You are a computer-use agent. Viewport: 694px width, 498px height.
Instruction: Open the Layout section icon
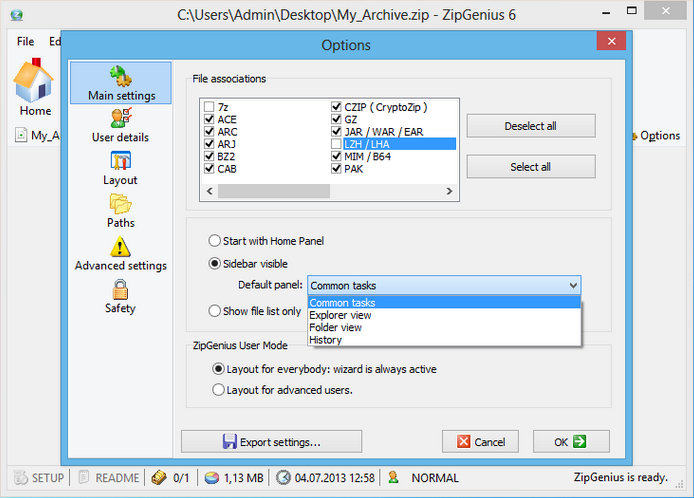click(120, 161)
